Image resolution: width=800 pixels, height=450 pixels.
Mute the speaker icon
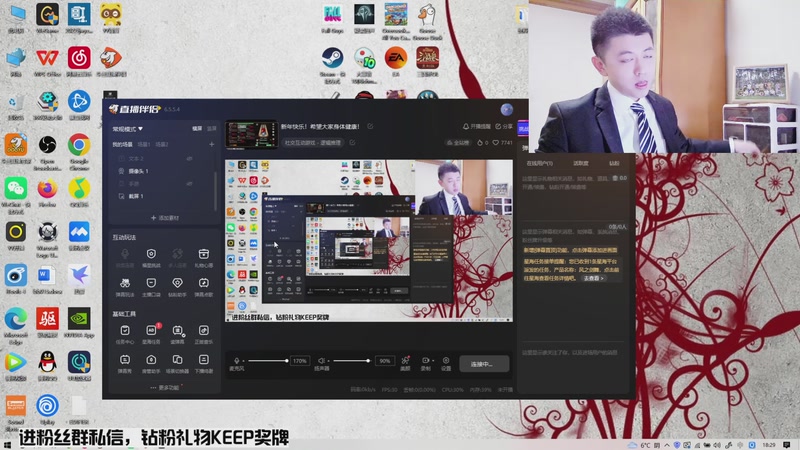322,361
